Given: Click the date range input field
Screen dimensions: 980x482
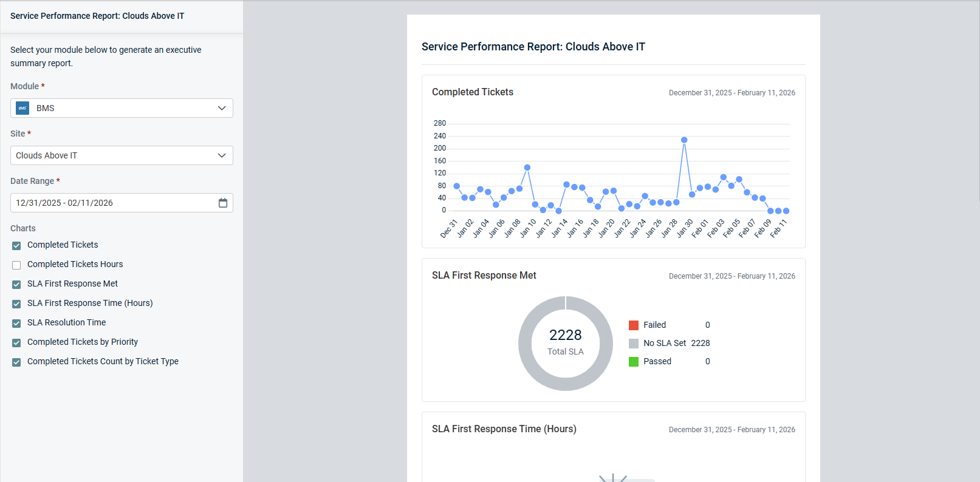Looking at the screenshot, I should click(109, 203).
